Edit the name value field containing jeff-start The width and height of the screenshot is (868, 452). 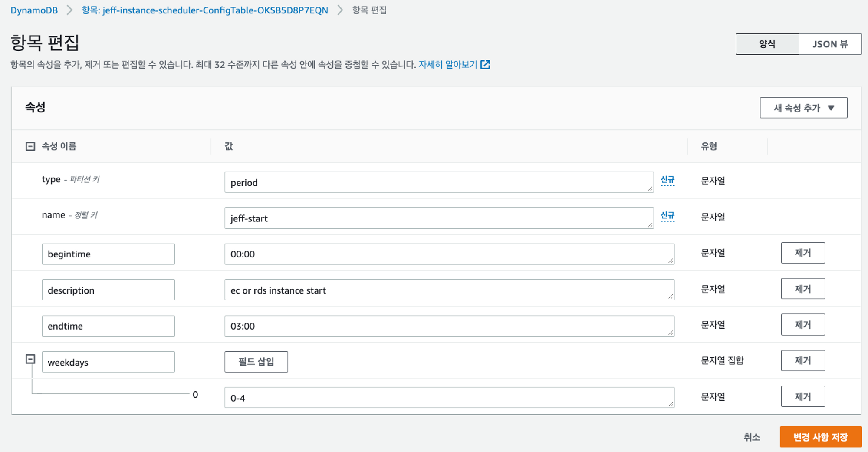click(439, 218)
